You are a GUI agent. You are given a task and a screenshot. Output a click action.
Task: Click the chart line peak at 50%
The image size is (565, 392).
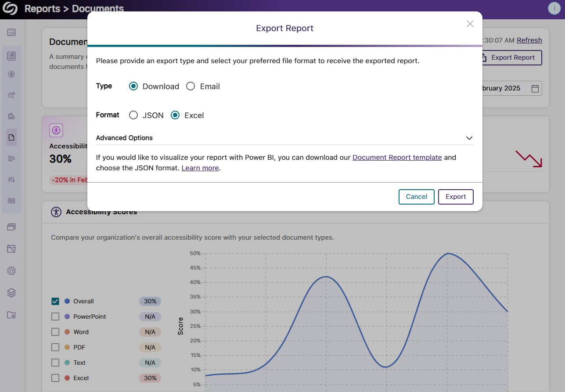click(x=447, y=253)
